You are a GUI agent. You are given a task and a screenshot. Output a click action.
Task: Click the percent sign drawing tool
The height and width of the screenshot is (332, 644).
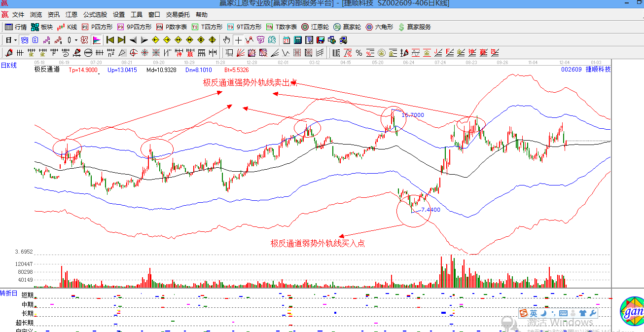coord(359,53)
